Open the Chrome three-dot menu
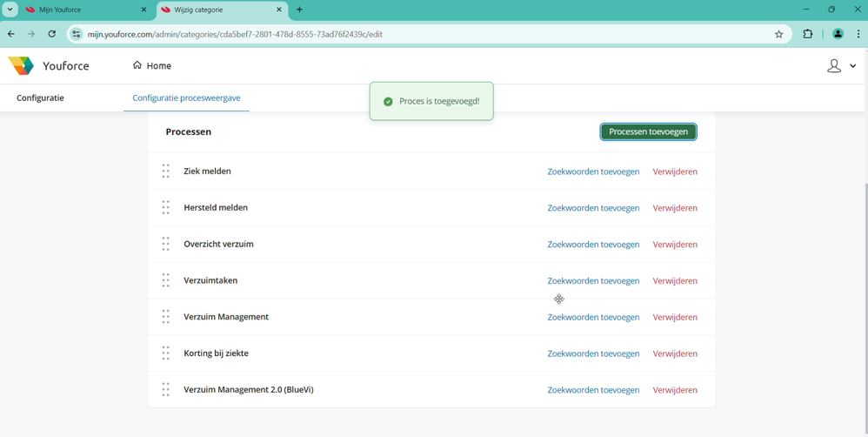 pos(858,34)
